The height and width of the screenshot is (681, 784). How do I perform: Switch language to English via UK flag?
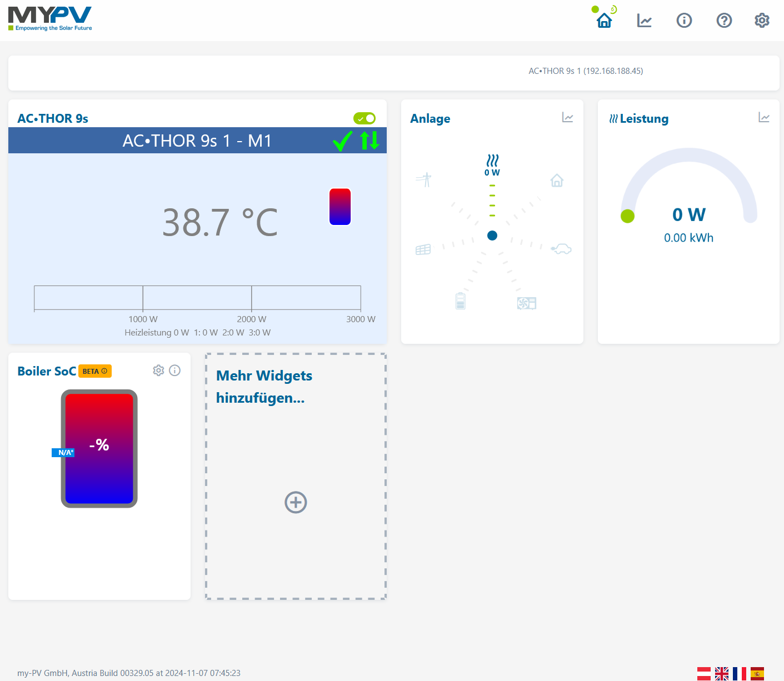[x=722, y=674]
